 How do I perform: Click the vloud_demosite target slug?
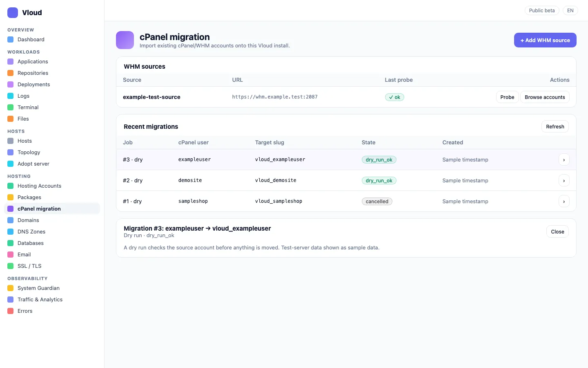coord(276,181)
